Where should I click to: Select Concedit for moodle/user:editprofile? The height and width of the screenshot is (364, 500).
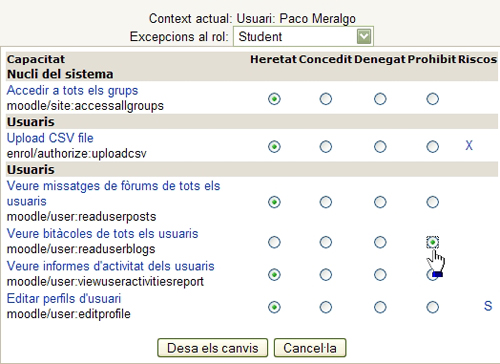click(x=326, y=307)
